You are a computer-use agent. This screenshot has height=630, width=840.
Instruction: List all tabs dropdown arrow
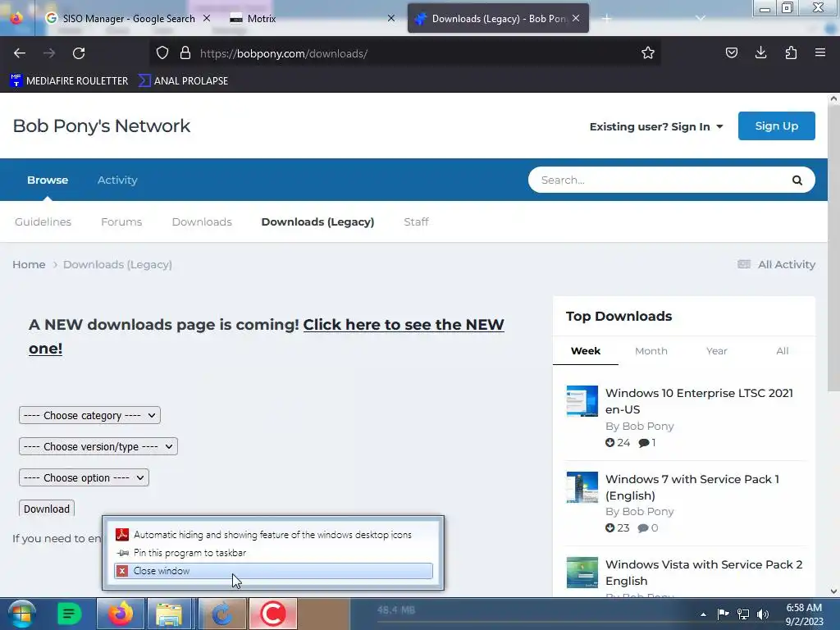tap(700, 18)
